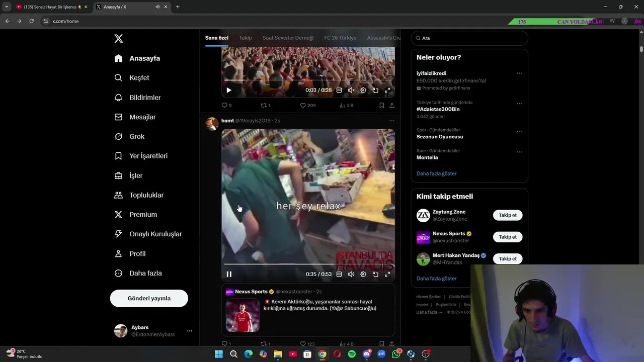This screenshot has height=362, width=644.
Task: Open WhatsApp from the taskbar
Action: [396, 354]
